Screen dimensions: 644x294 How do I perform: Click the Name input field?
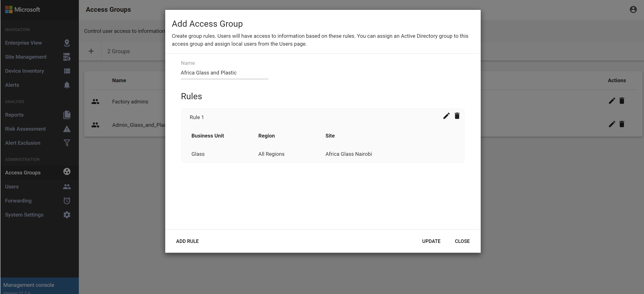click(224, 73)
